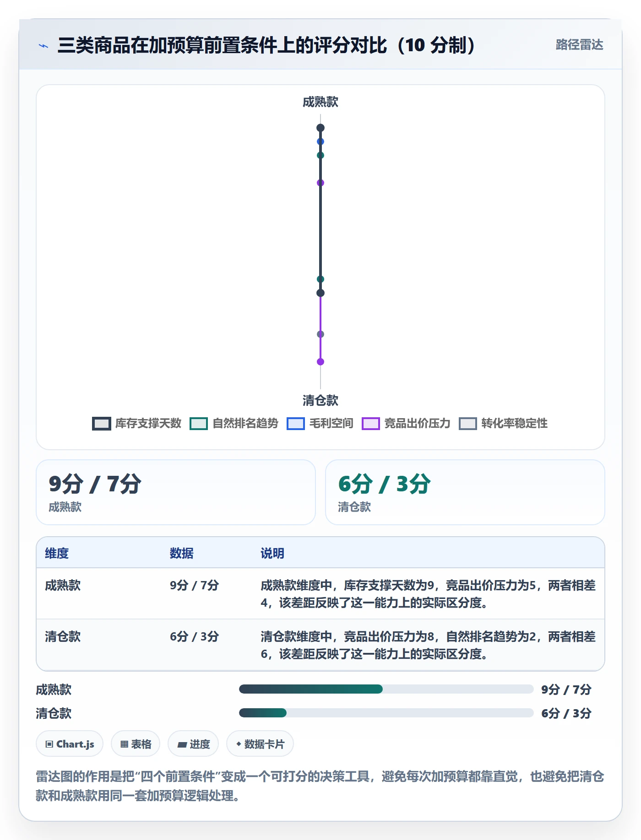Click the 清仓款 axis label below the chart

coord(320,401)
